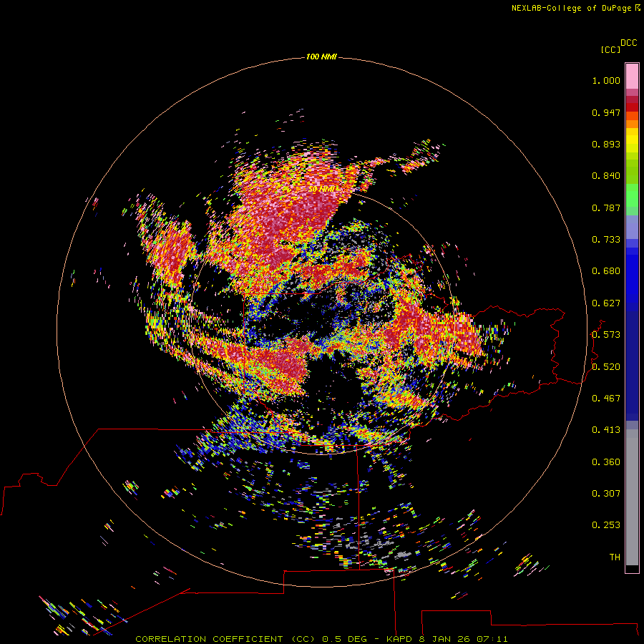Click the [CC] color scale heading
The image size is (644, 644).
610,49
